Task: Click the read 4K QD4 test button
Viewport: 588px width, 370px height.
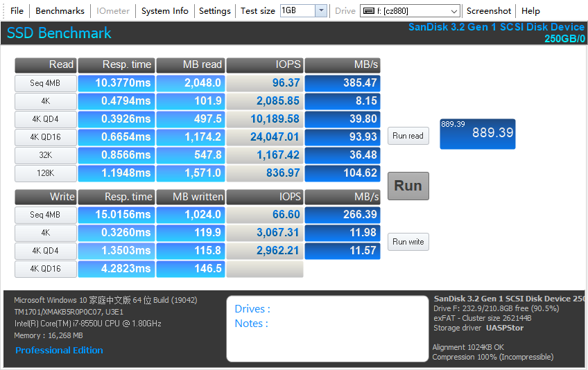Action: [46, 119]
